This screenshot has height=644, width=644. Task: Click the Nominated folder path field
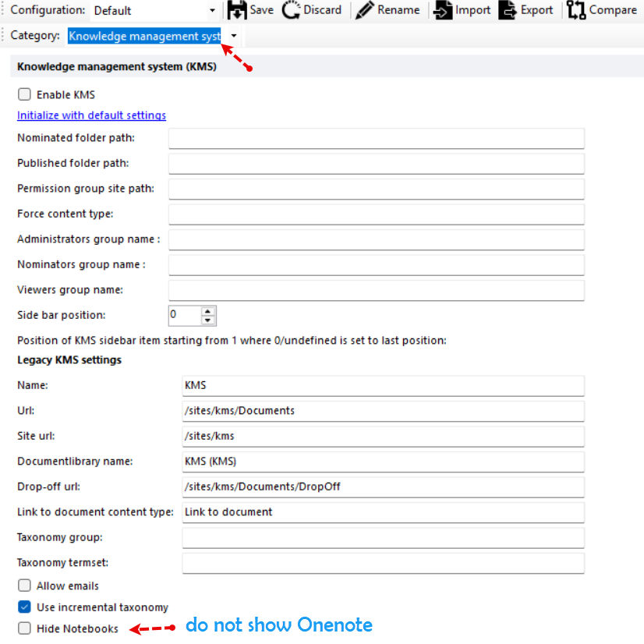click(376, 138)
